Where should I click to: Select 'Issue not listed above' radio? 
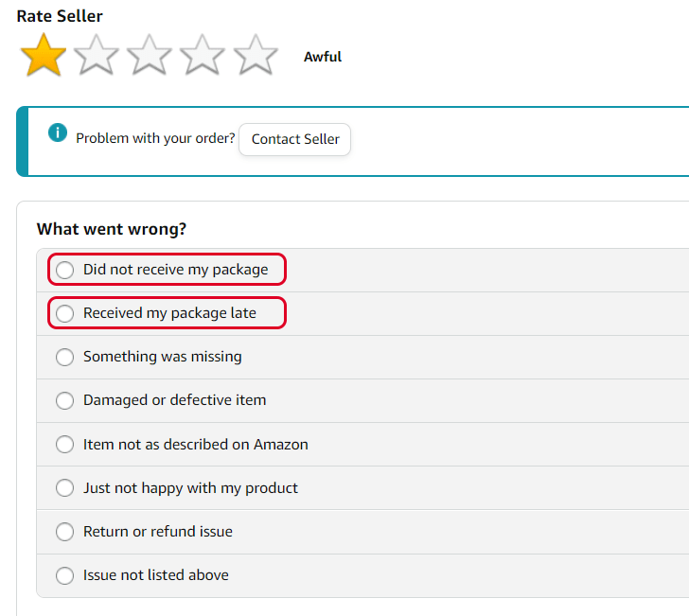pyautogui.click(x=64, y=575)
